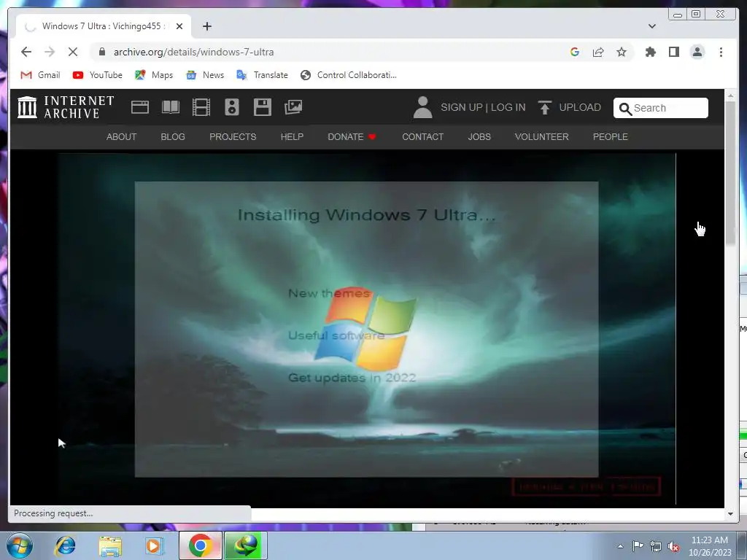
Task: Launch Internet Explorer from taskbar
Action: [65, 545]
